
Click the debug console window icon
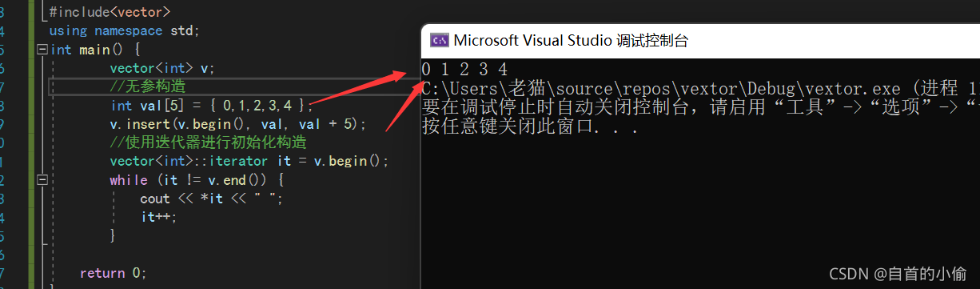440,40
